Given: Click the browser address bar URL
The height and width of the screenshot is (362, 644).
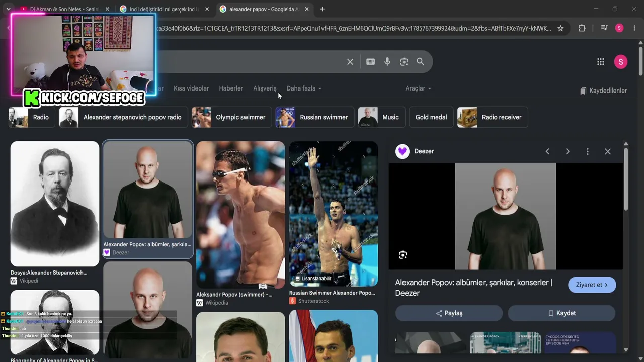Looking at the screenshot, I should pyautogui.click(x=352, y=28).
